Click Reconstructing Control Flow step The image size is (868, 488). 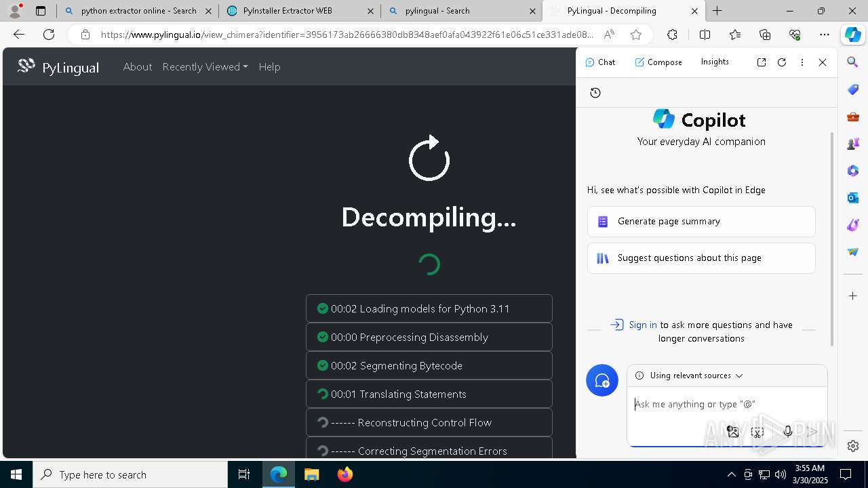(x=429, y=422)
